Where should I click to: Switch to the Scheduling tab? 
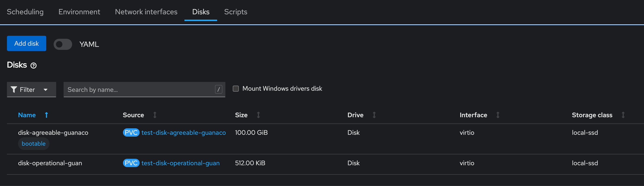pyautogui.click(x=25, y=12)
